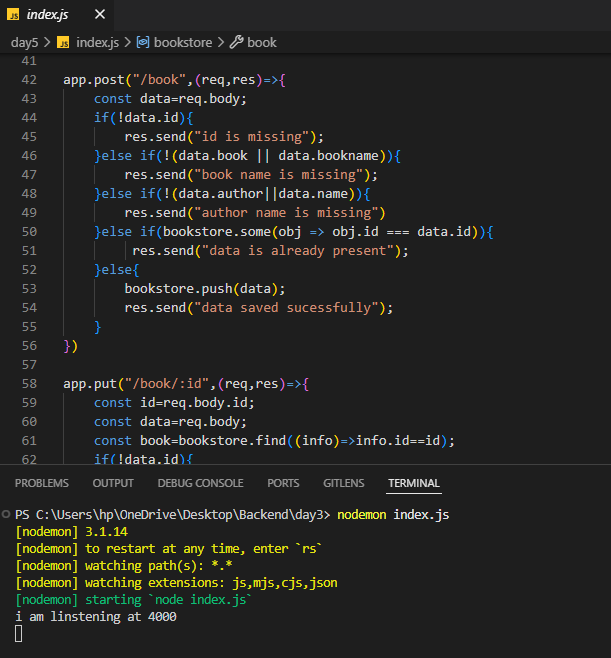Click line number 50 in gutter

[x=29, y=232]
